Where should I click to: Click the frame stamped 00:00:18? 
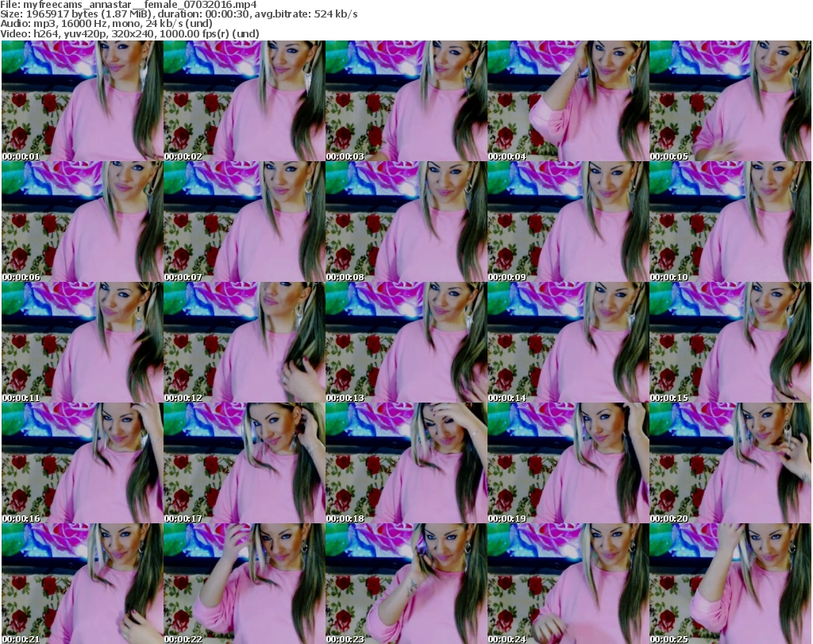tap(406, 463)
